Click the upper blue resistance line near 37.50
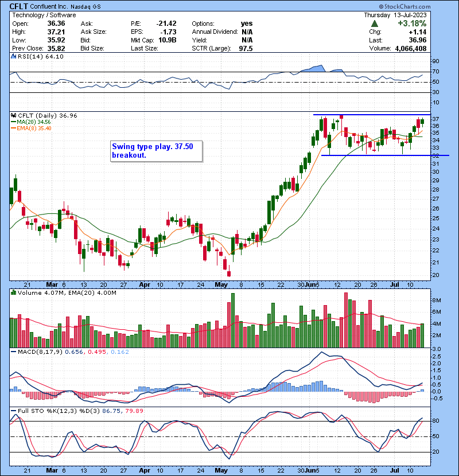This screenshot has height=476, width=459. (x=372, y=115)
